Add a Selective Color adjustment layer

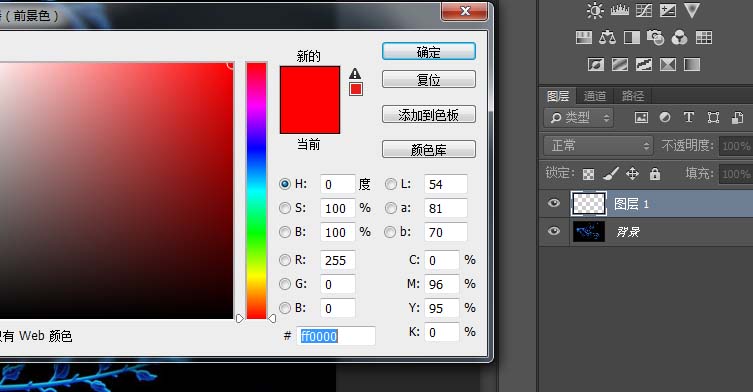point(668,64)
